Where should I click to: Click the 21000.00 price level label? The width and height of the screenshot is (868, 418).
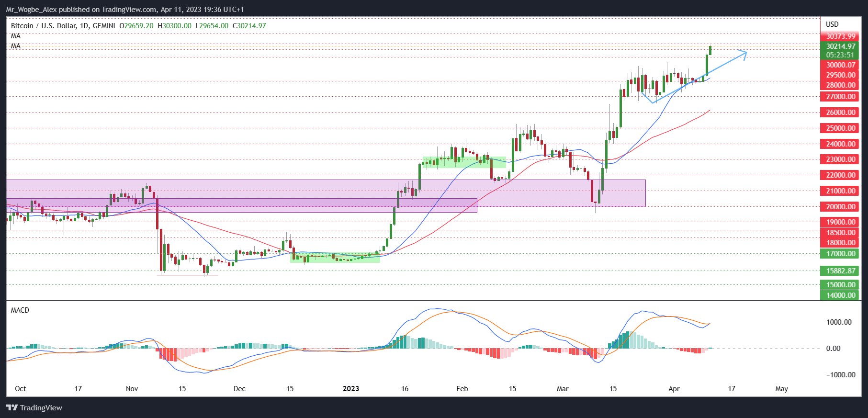[x=840, y=191]
